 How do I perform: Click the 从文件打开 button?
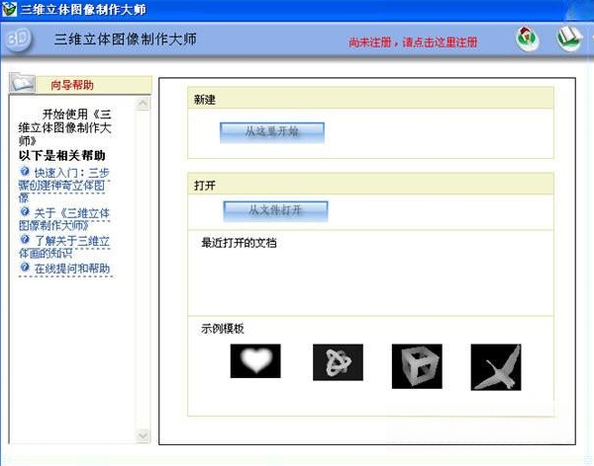(x=275, y=211)
